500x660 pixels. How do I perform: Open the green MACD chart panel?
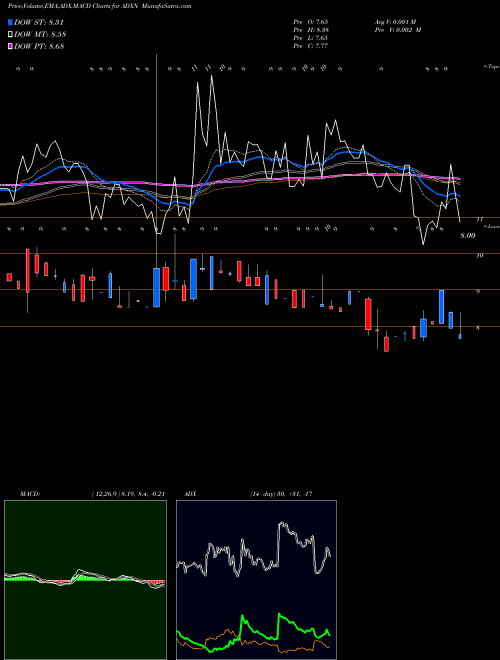tap(85, 580)
